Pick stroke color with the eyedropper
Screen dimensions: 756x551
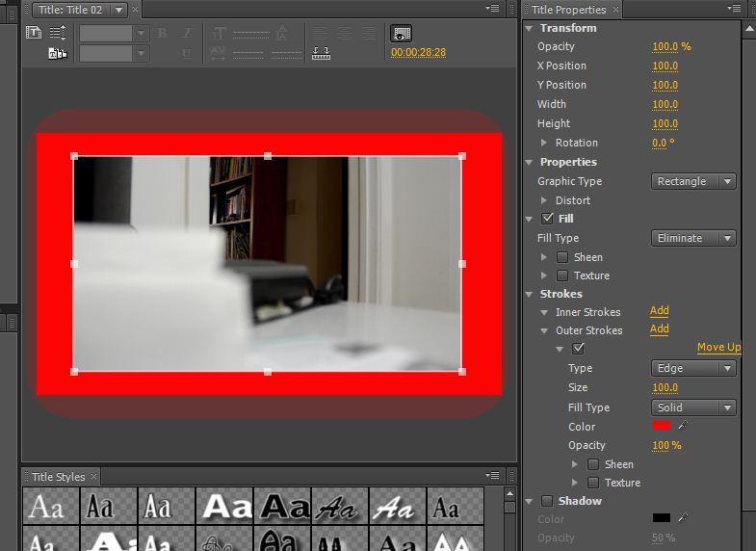point(684,426)
